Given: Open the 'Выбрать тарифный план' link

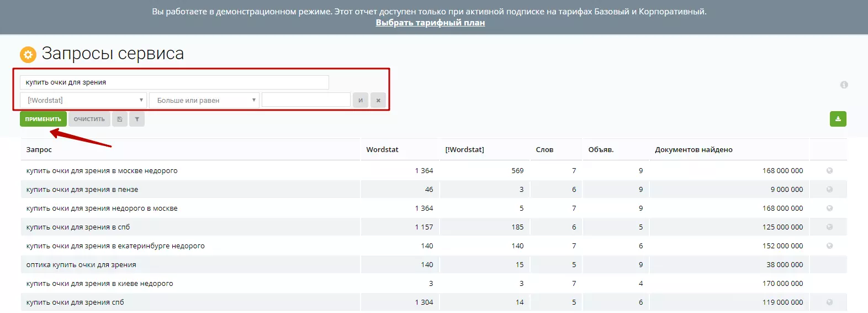Looking at the screenshot, I should click(430, 23).
